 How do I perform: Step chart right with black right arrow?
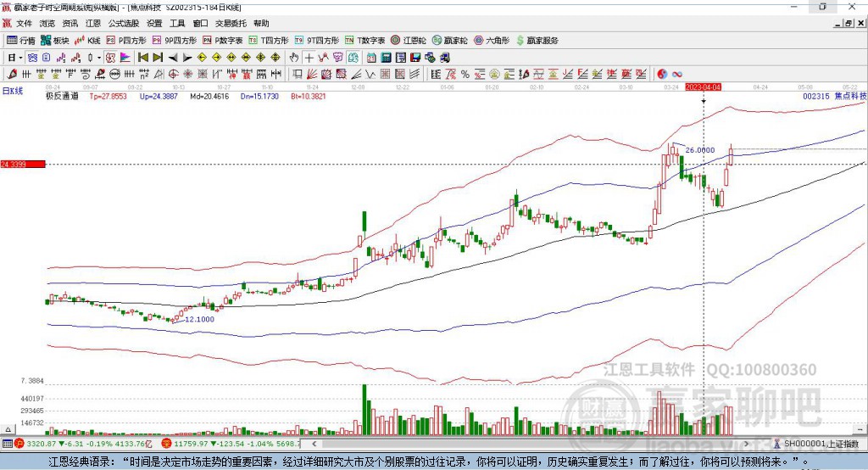click(x=187, y=58)
